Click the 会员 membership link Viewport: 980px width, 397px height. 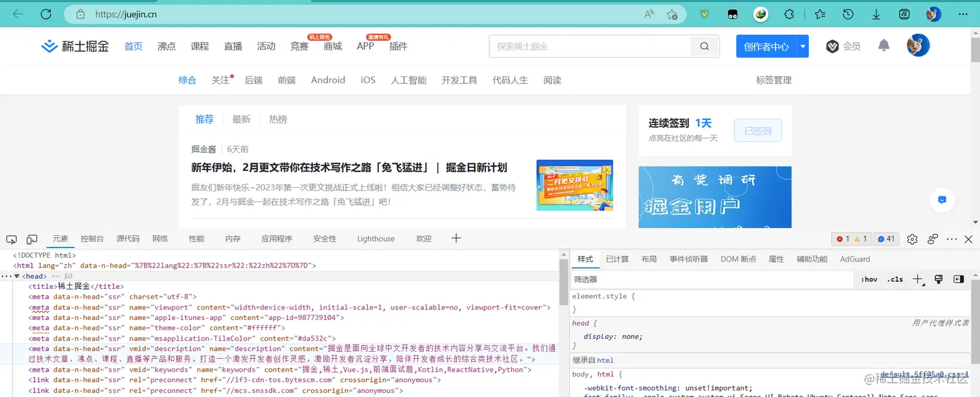[843, 46]
